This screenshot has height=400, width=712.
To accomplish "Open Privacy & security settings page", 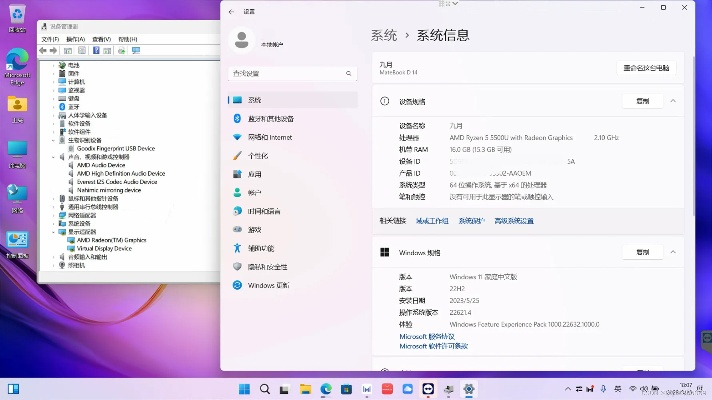I will tap(267, 267).
